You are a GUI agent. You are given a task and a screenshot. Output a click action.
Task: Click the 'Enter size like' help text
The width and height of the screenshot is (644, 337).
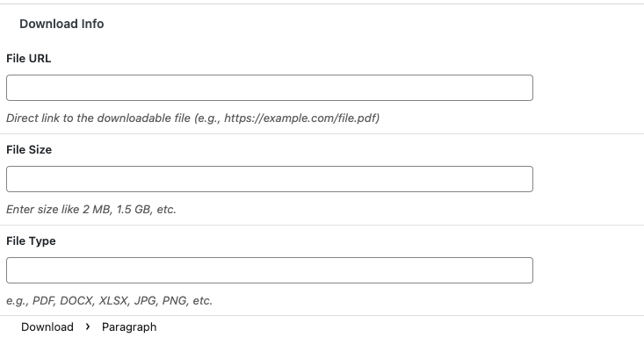[43, 210]
